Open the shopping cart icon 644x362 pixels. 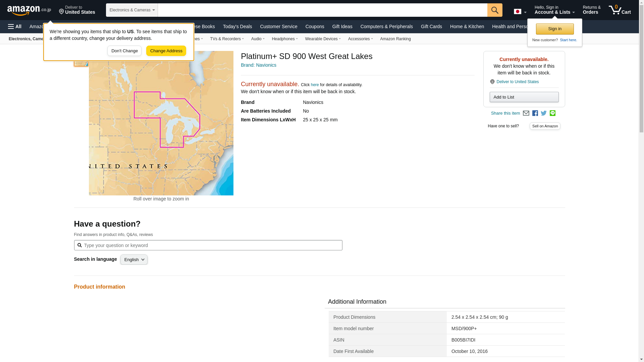click(620, 10)
